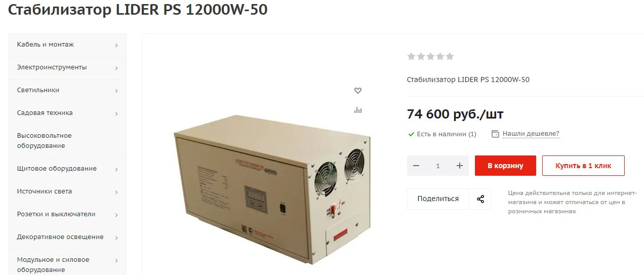Click the Поделиться button
The image size is (644, 275).
[x=438, y=199]
